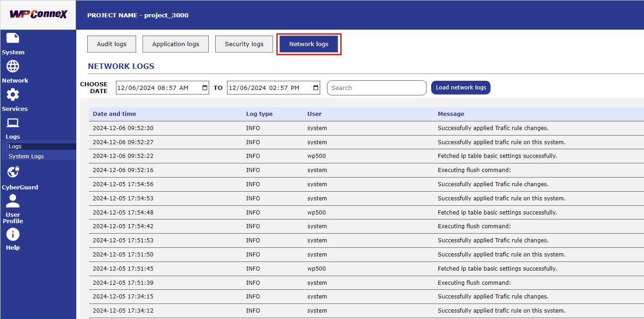The width and height of the screenshot is (644, 319).
Task: Click the timestamp 2024-12-06 09:52:22
Action: point(123,156)
